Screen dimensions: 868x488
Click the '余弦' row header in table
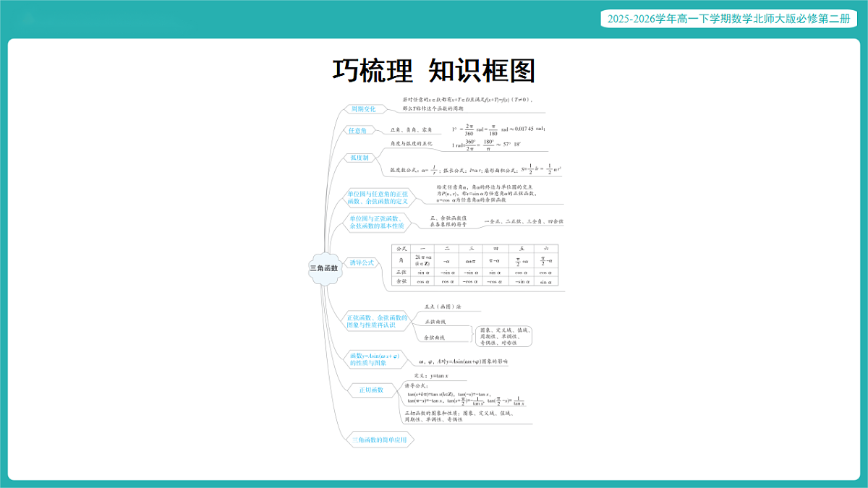tap(401, 281)
